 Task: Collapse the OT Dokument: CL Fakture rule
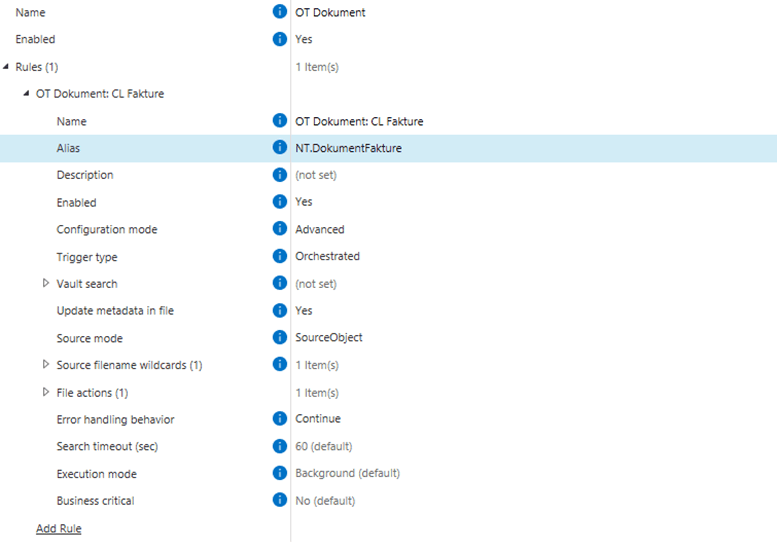point(26,94)
